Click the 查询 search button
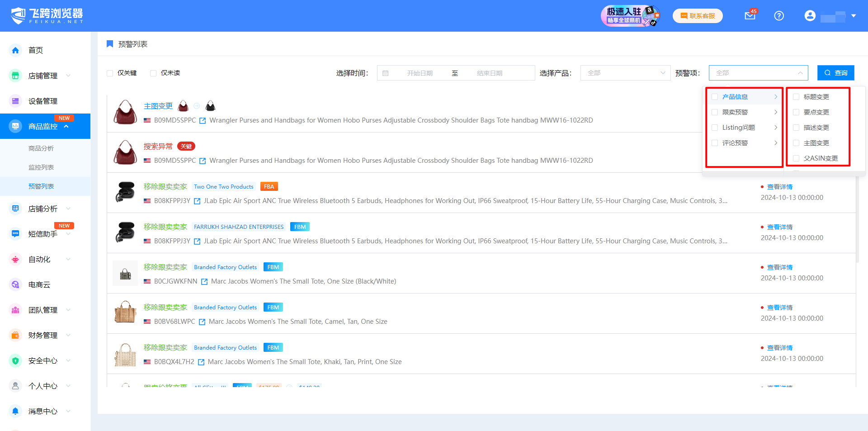The height and width of the screenshot is (431, 868). pos(835,73)
